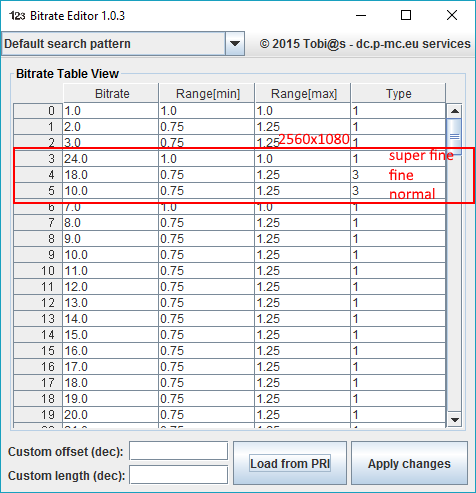Select Type cell in row 19
The image size is (476, 493).
[398, 415]
